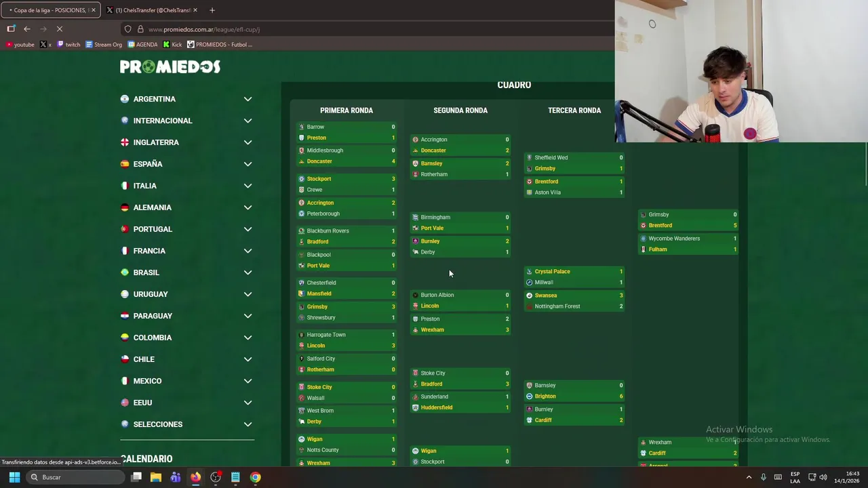Open the twitch bookmark
The image size is (868, 488).
click(68, 45)
